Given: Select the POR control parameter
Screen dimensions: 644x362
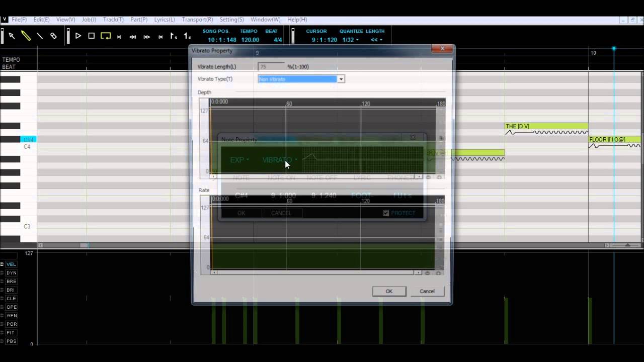Looking at the screenshot, I should point(11,324).
